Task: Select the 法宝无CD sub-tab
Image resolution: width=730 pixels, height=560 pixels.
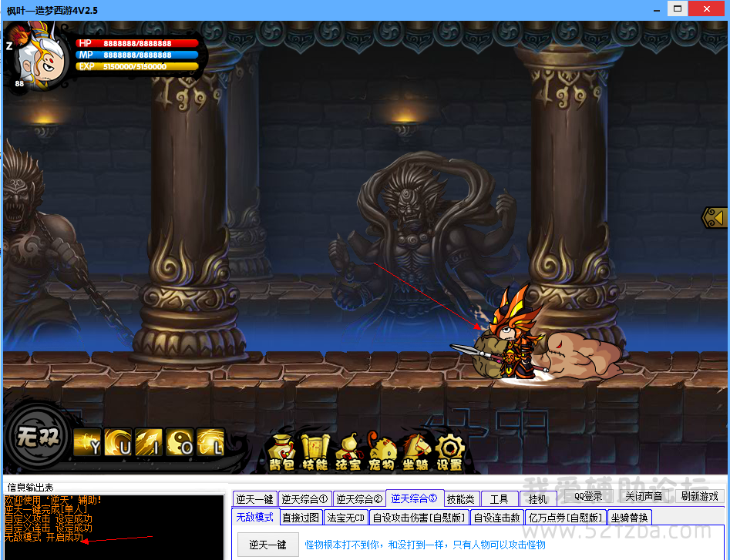Action: (x=346, y=517)
